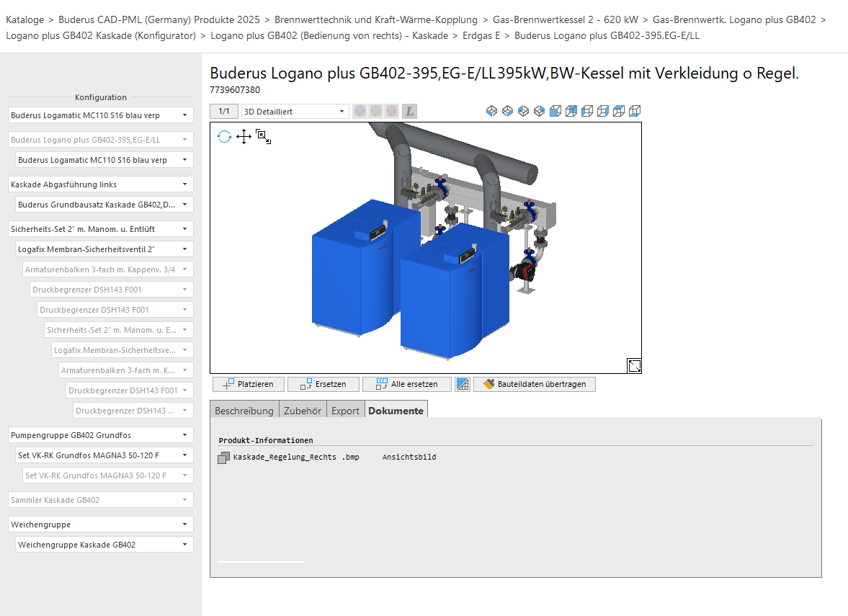The height and width of the screenshot is (616, 848).
Task: Open the truncated Logafix Membran-Sicherheitsve... dropdown
Action: coord(122,350)
